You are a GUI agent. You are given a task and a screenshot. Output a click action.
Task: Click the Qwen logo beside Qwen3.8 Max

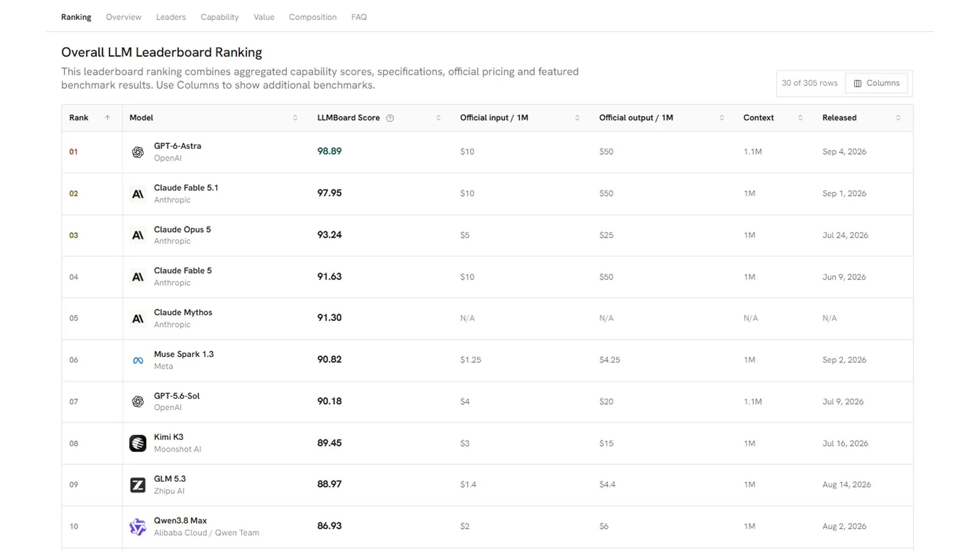click(x=138, y=527)
